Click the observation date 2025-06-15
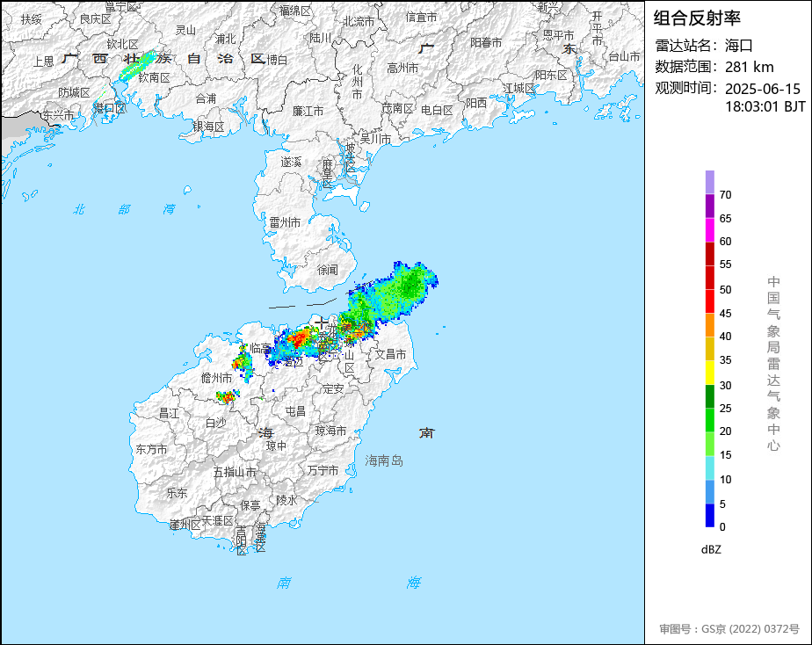Screen dimensions: 812x645 [762, 89]
